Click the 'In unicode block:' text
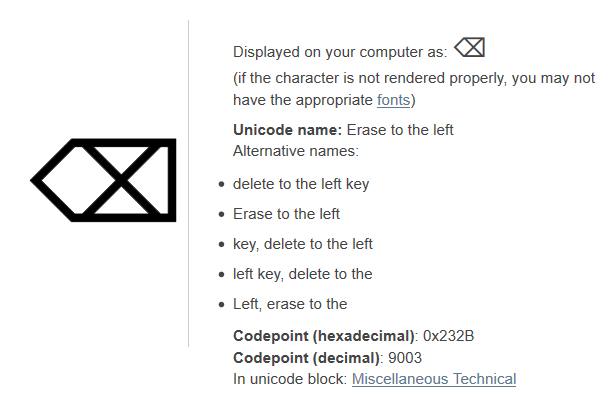Screen dimensions: 614x397 [290, 379]
